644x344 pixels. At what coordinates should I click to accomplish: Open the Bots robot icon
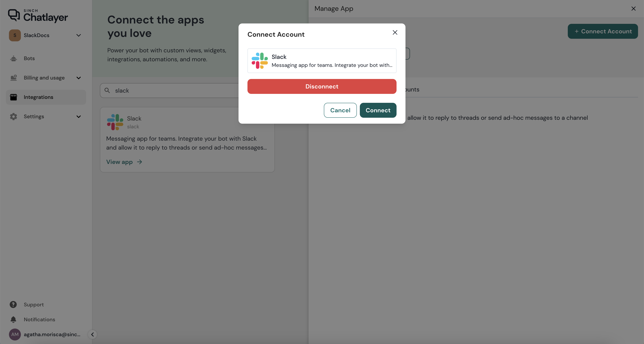(13, 58)
